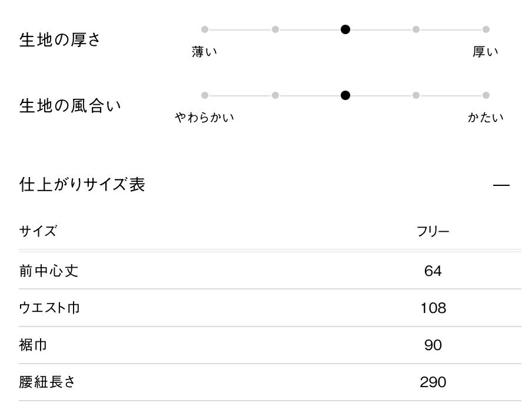Select the texture dot above やわらかい
This screenshot has width=532, height=413.
click(x=205, y=95)
